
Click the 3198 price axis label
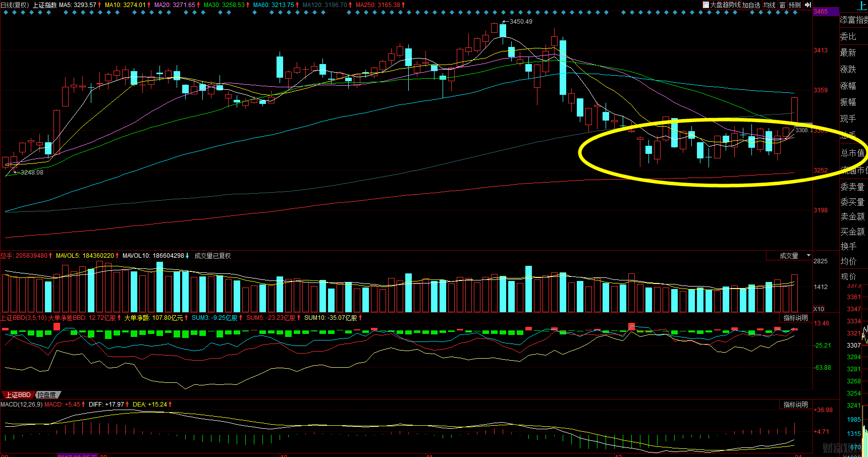point(821,210)
